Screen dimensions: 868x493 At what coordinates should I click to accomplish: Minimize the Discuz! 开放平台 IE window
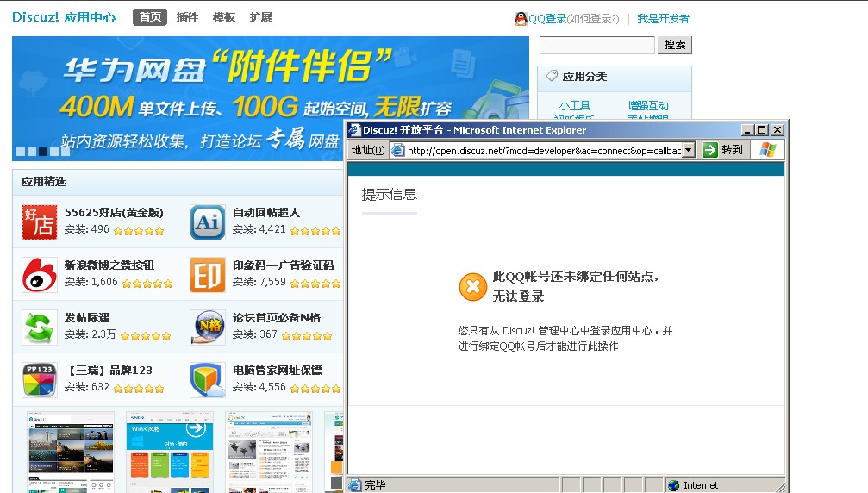click(748, 130)
